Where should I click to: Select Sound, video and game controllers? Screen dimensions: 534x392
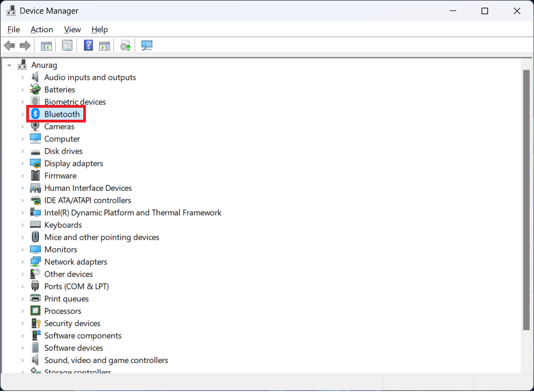[106, 360]
